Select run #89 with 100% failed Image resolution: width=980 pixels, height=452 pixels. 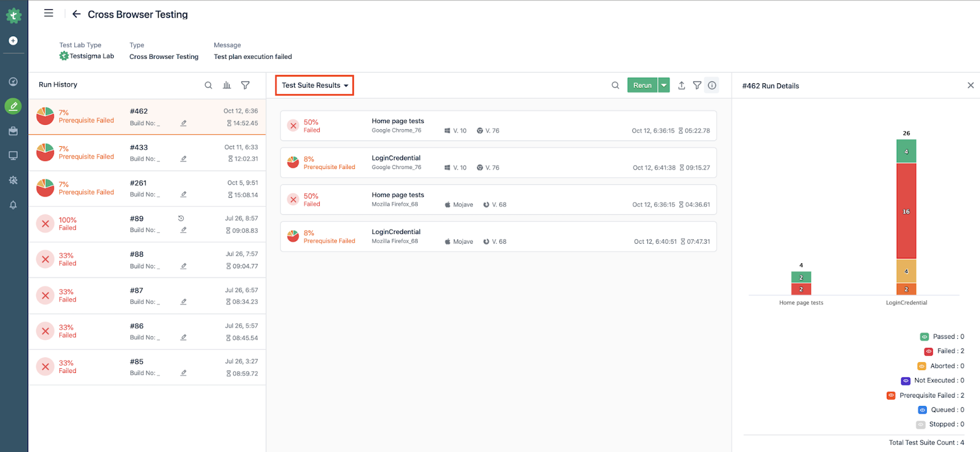[147, 224]
